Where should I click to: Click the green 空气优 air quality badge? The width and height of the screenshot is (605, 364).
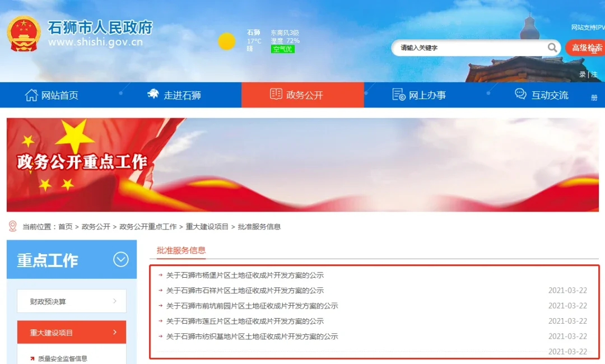[283, 49]
